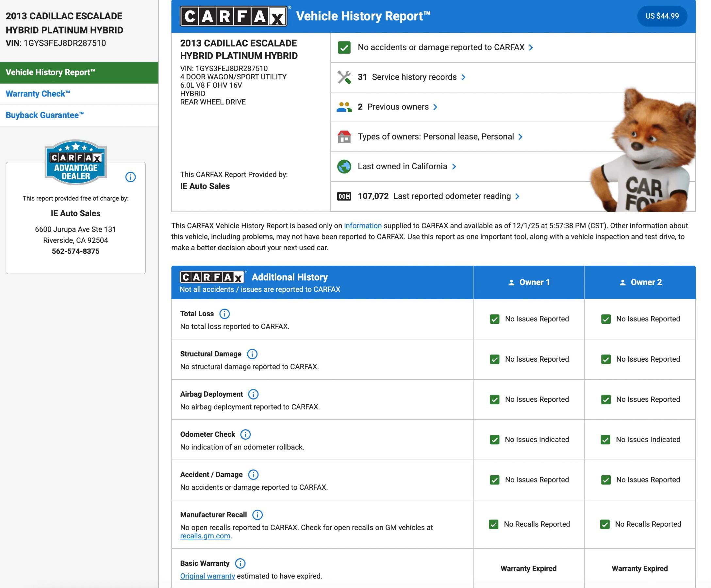Expand the 31 Service history records chevron
The width and height of the screenshot is (711, 588).
click(x=464, y=77)
